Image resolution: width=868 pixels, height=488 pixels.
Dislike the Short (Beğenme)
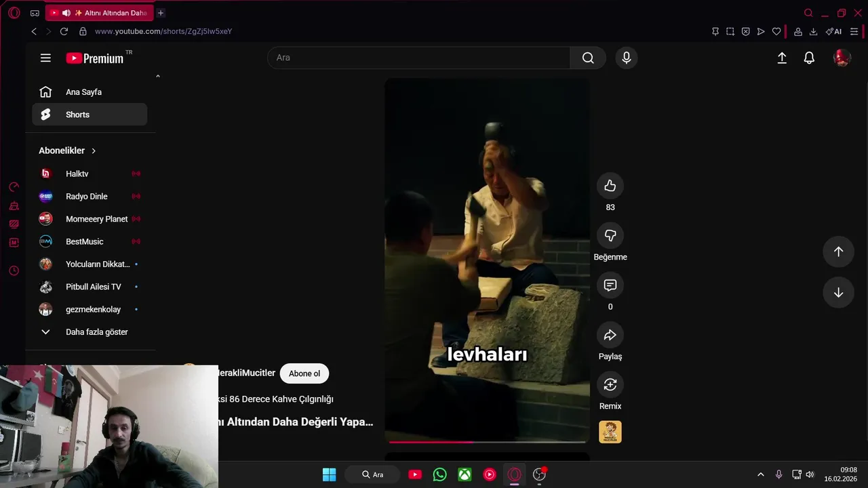pyautogui.click(x=610, y=235)
